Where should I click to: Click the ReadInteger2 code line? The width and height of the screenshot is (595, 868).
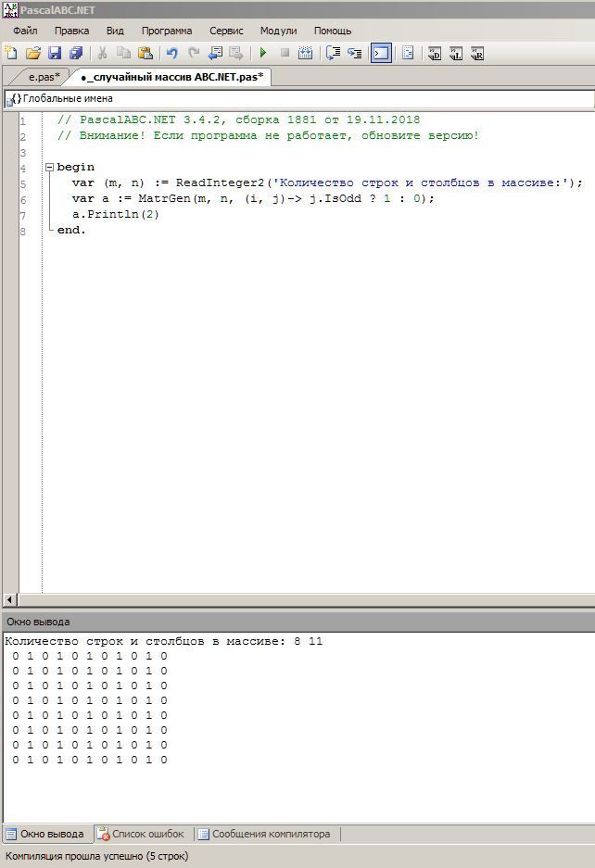[x=327, y=182]
